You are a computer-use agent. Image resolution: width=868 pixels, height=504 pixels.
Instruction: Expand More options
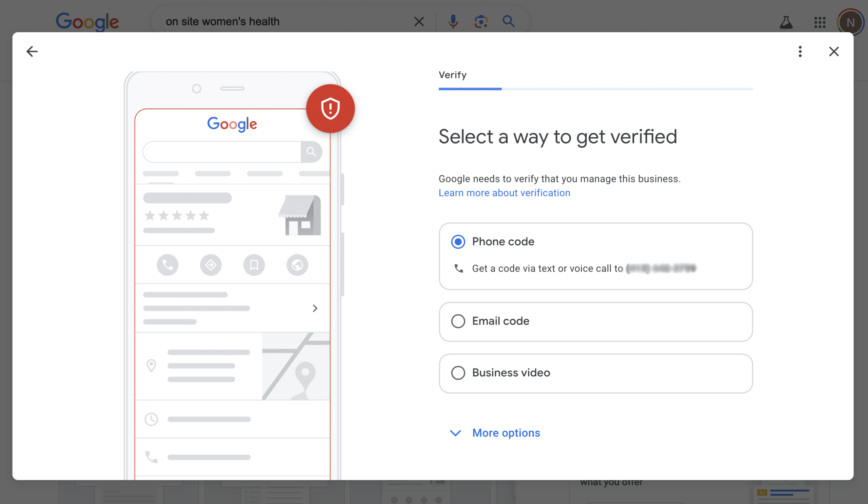495,433
